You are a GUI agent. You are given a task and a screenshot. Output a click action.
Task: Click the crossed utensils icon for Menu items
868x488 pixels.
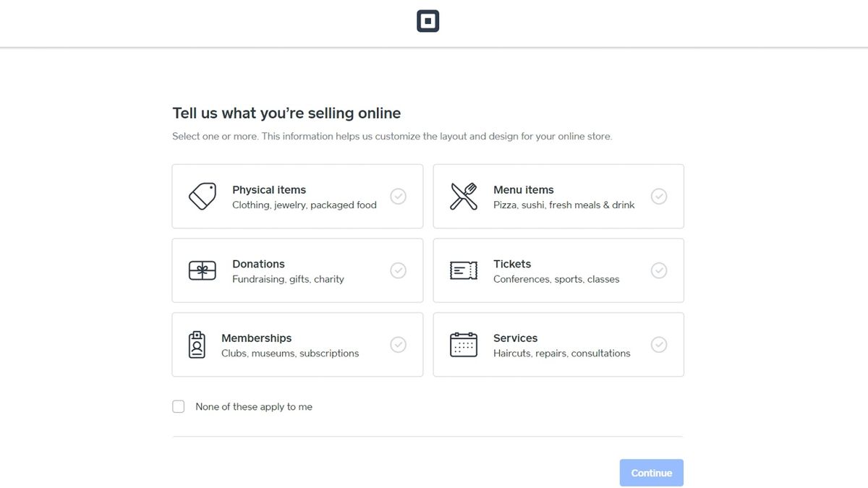point(462,195)
